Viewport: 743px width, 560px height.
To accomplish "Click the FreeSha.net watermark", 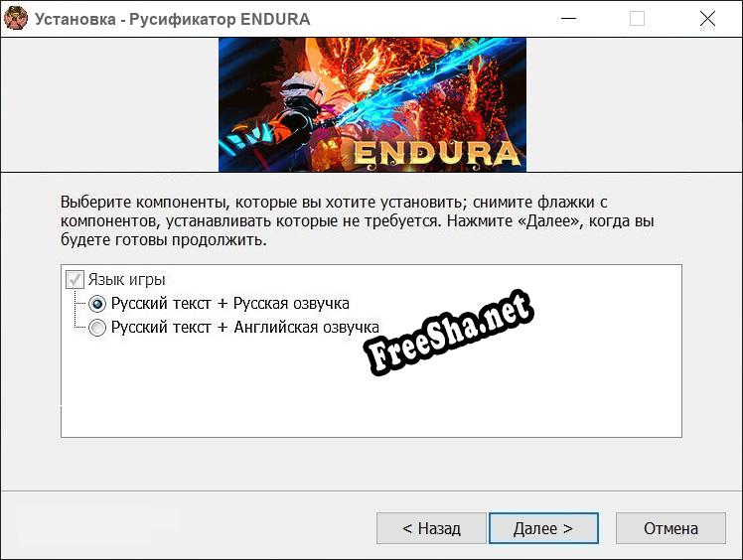I will [x=449, y=333].
